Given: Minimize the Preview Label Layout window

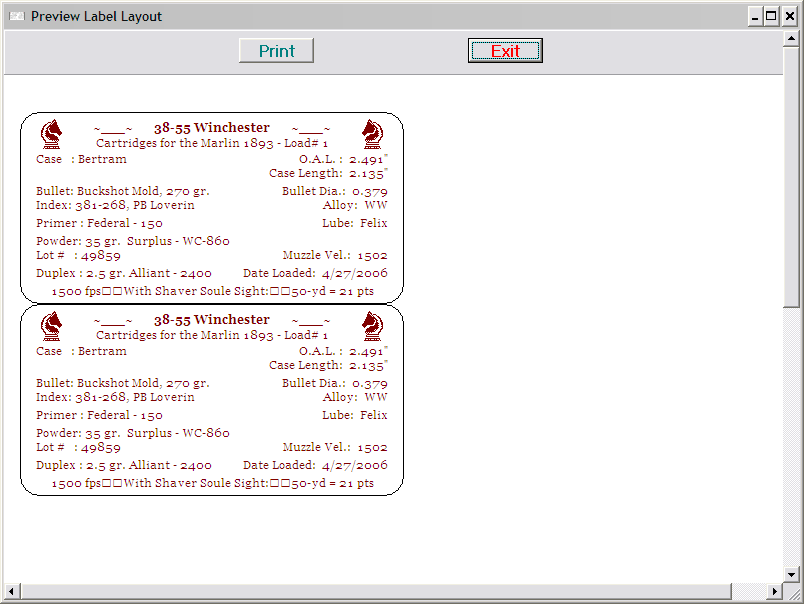Looking at the screenshot, I should pos(755,16).
